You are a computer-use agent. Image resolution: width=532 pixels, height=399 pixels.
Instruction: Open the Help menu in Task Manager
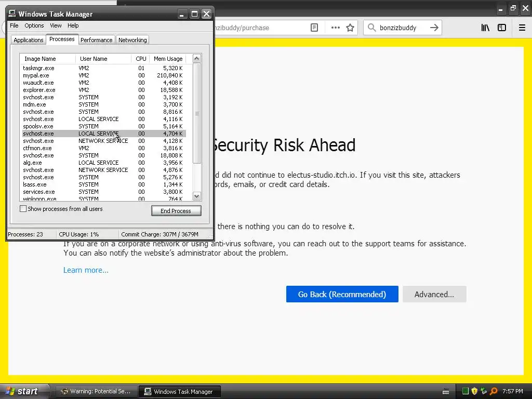click(73, 25)
